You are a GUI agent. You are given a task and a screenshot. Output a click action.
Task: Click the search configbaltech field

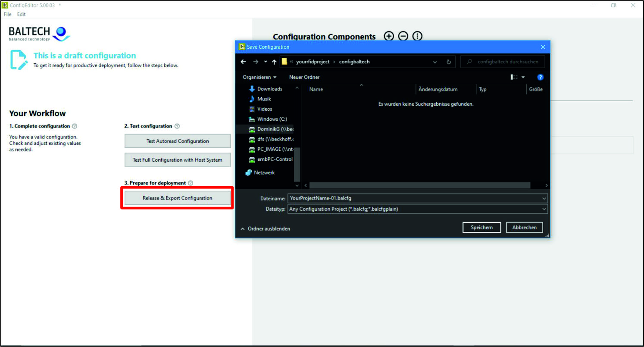pos(503,62)
